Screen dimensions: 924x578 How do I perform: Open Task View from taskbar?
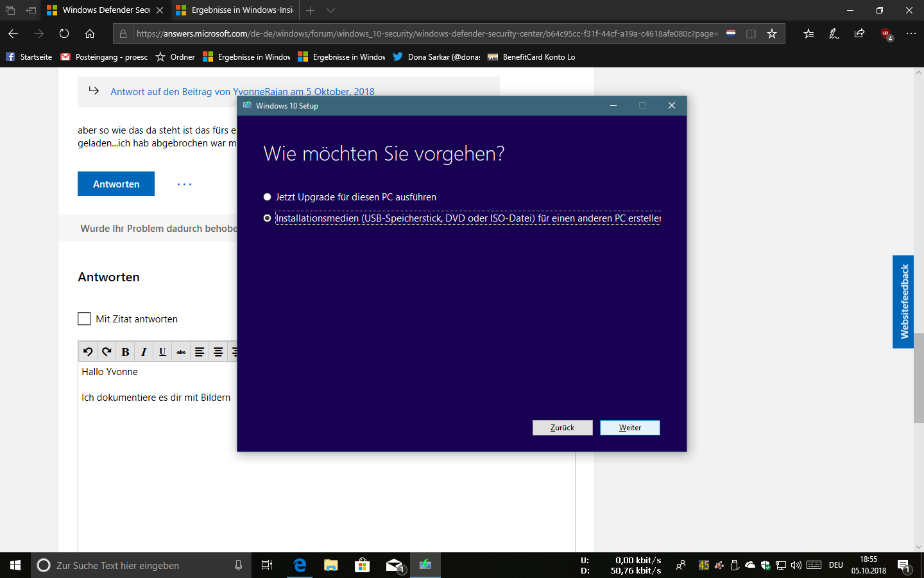click(x=267, y=565)
